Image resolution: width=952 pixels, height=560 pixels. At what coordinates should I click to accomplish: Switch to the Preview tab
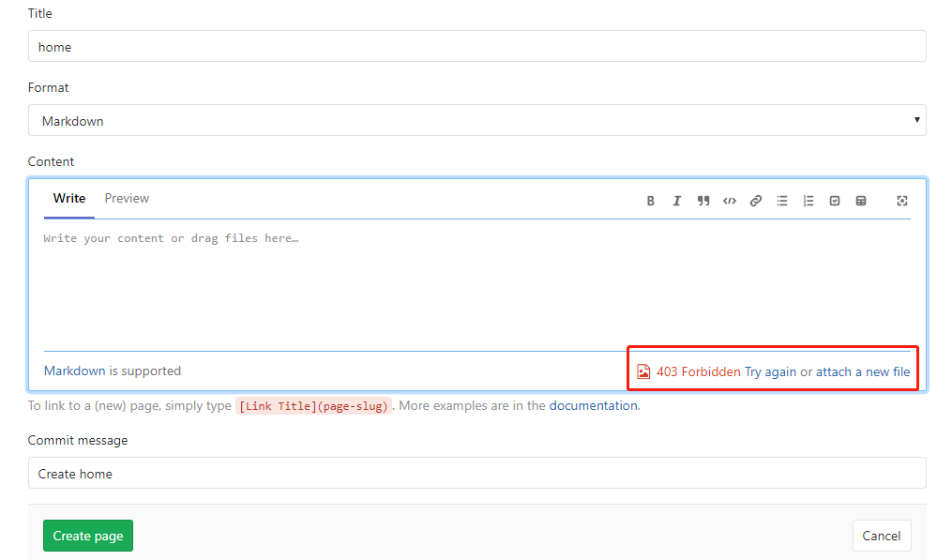tap(127, 199)
